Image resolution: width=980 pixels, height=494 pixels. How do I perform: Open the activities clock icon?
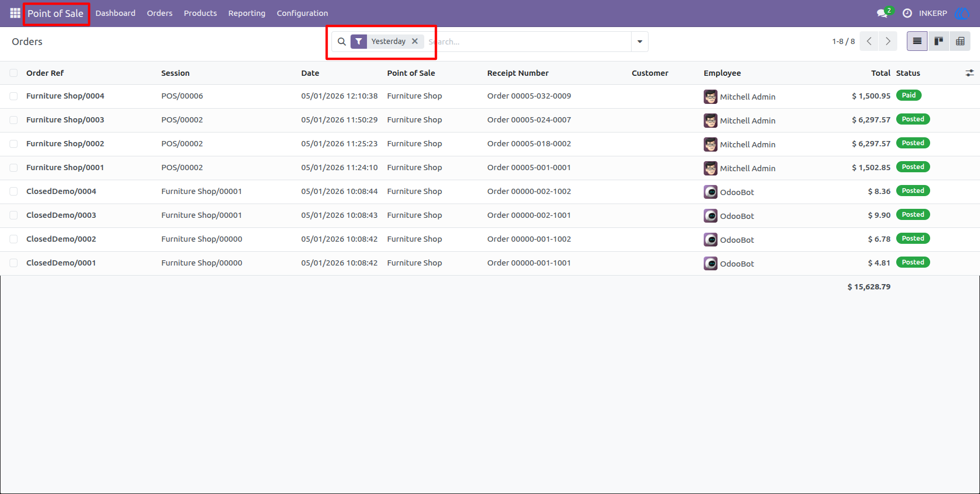[x=907, y=13]
